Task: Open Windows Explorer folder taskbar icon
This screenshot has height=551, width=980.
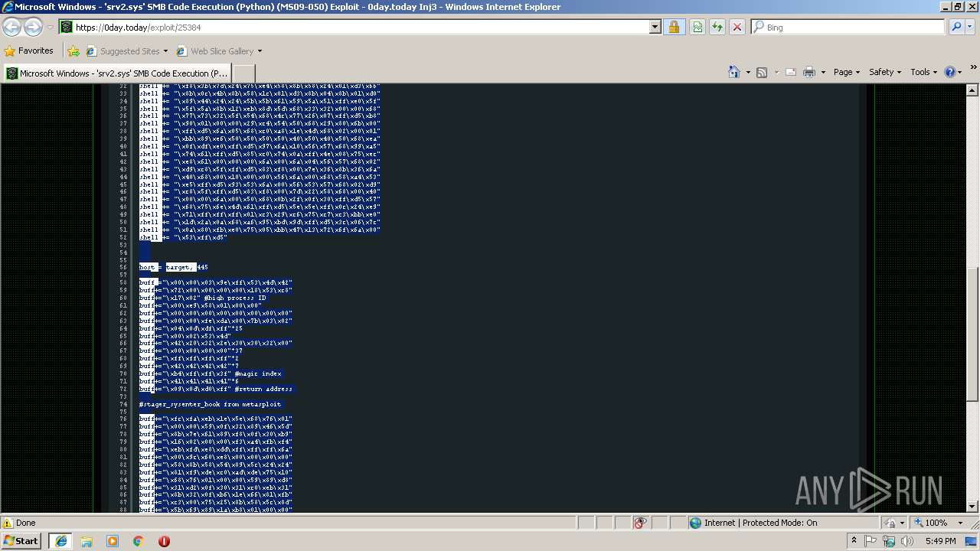Action: click(87, 541)
